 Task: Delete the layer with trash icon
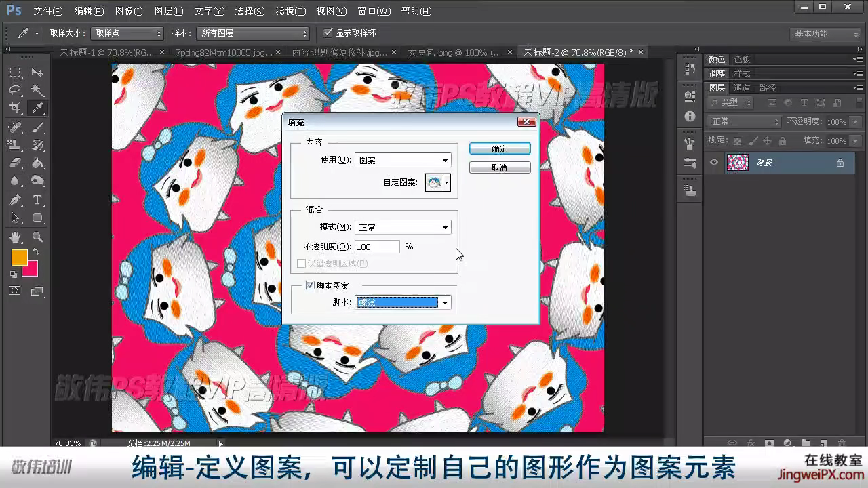[842, 443]
